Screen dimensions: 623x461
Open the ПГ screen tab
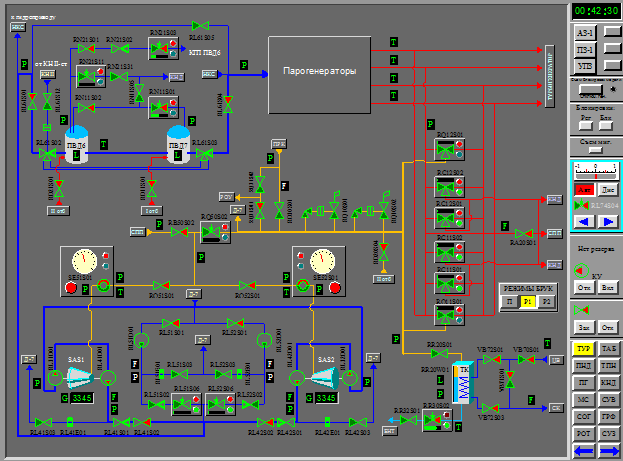(x=583, y=383)
